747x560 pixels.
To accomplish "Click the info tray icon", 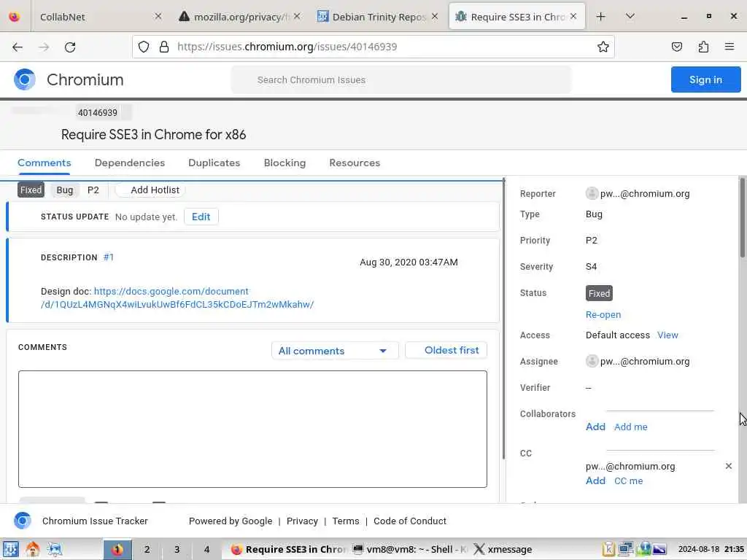I will (643, 549).
